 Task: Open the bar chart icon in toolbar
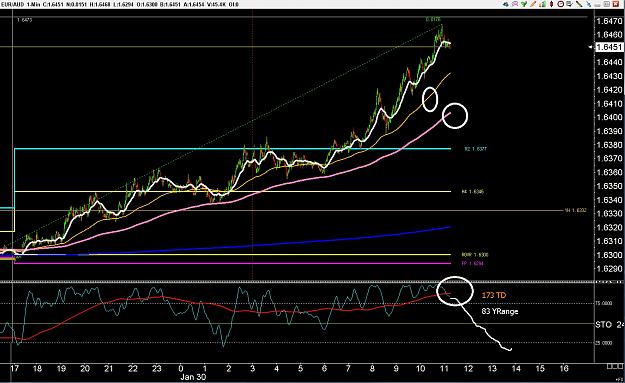pyautogui.click(x=542, y=4)
